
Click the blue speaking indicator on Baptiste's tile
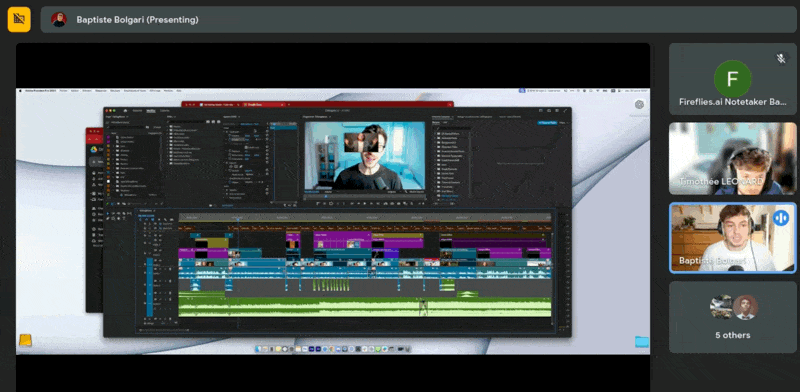[781, 218]
